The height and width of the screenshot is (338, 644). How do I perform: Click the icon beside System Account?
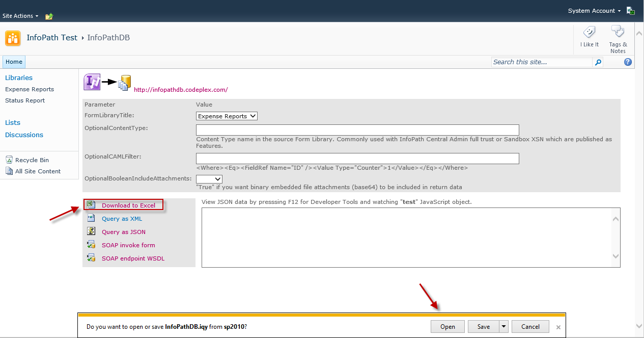pyautogui.click(x=631, y=11)
